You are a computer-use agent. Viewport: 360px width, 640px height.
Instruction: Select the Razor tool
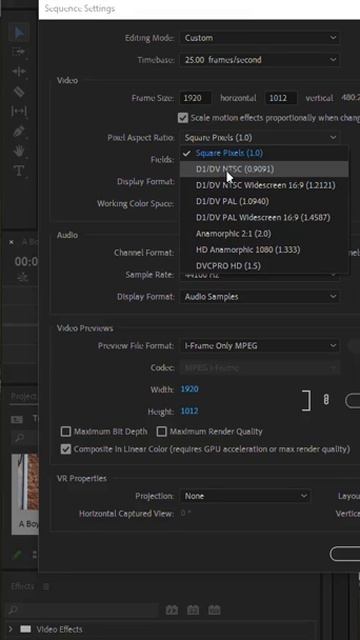[19, 91]
